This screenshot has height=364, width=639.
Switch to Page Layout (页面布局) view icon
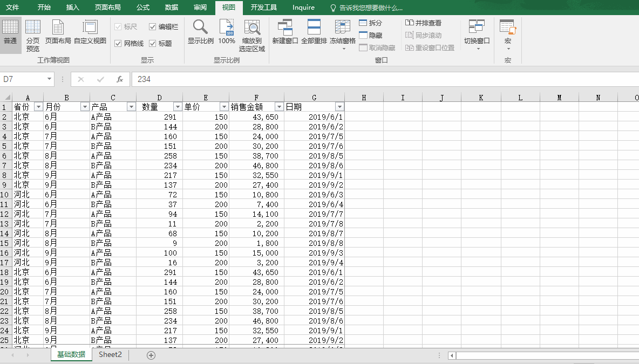58,32
